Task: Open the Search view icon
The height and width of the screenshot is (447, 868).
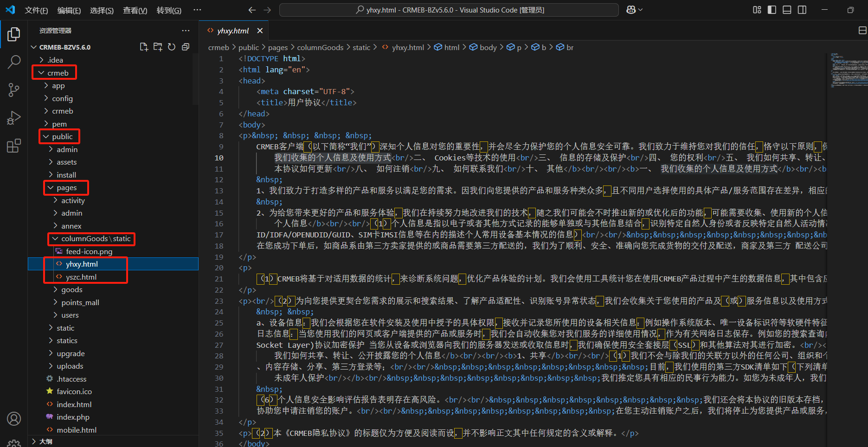Action: pyautogui.click(x=14, y=62)
